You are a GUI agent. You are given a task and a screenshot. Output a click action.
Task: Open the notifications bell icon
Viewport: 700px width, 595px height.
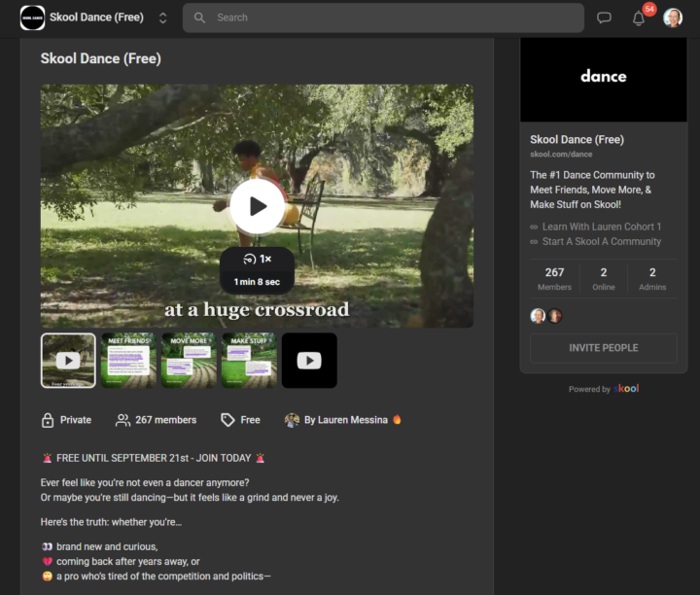639,17
